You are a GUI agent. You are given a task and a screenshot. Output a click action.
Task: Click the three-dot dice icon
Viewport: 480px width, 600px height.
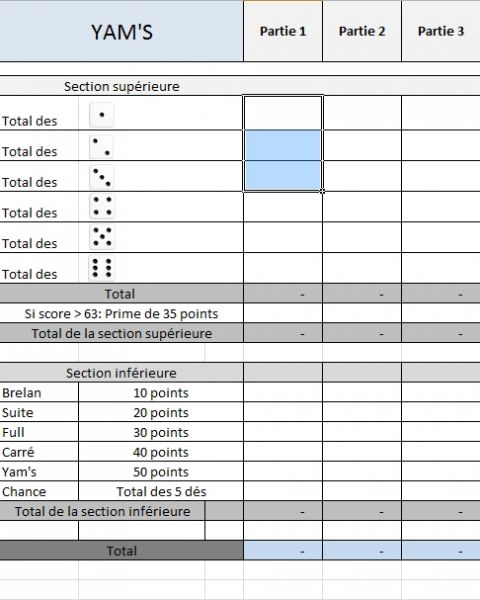(101, 177)
